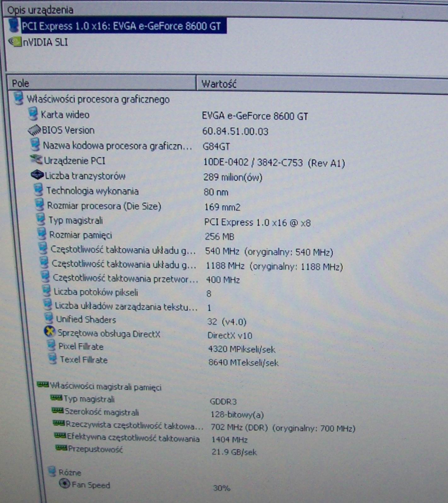Viewport: 448px width, 503px height.
Task: Select the 80 nm value
Action: point(216,192)
